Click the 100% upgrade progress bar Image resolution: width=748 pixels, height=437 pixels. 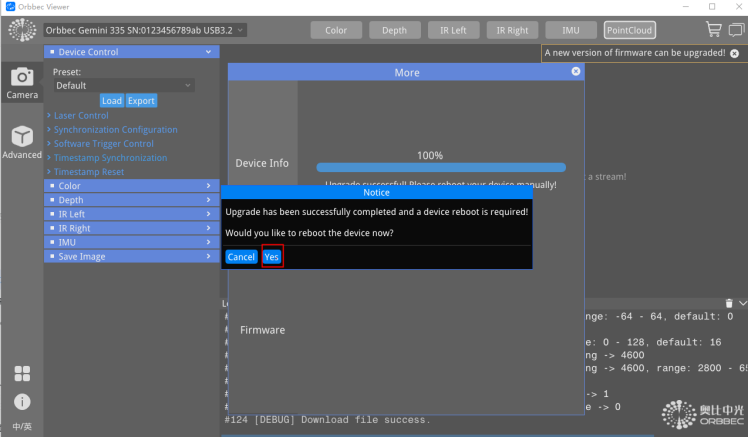click(x=441, y=167)
